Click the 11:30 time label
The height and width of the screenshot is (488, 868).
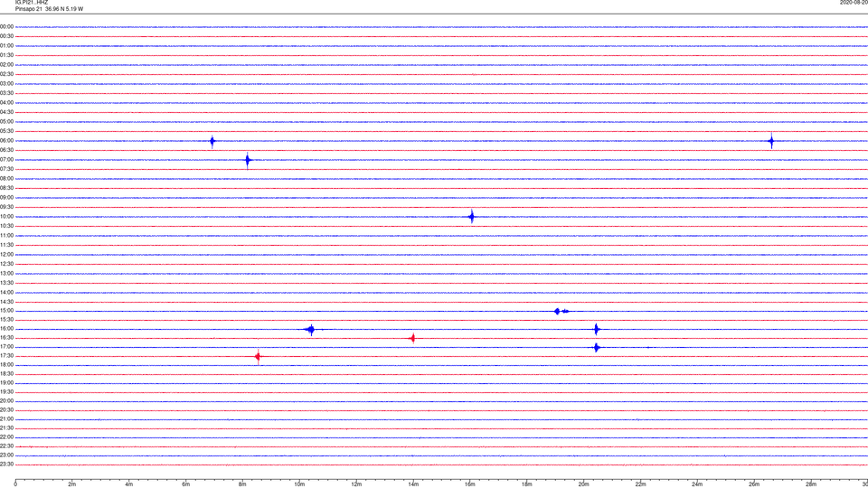tap(6, 245)
